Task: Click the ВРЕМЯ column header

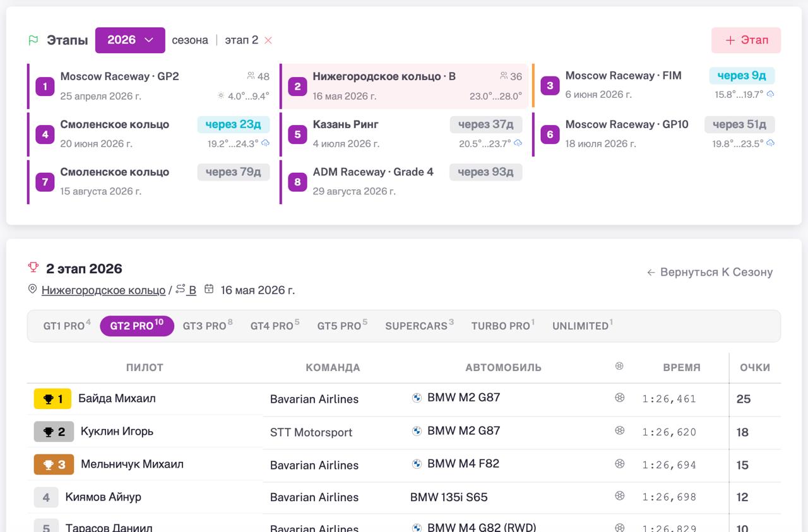Action: pos(682,367)
